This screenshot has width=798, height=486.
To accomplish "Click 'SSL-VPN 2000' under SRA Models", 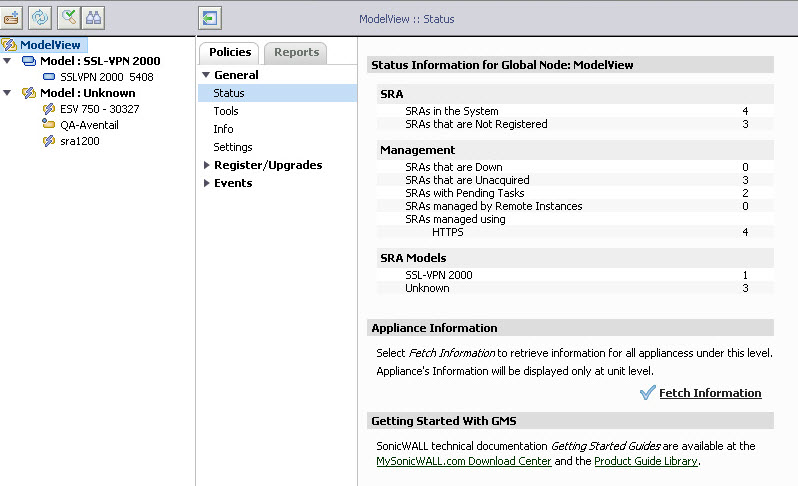I will (439, 275).
